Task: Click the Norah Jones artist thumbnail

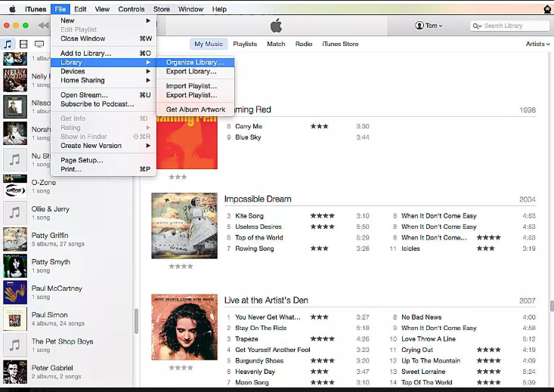Action: tap(15, 134)
